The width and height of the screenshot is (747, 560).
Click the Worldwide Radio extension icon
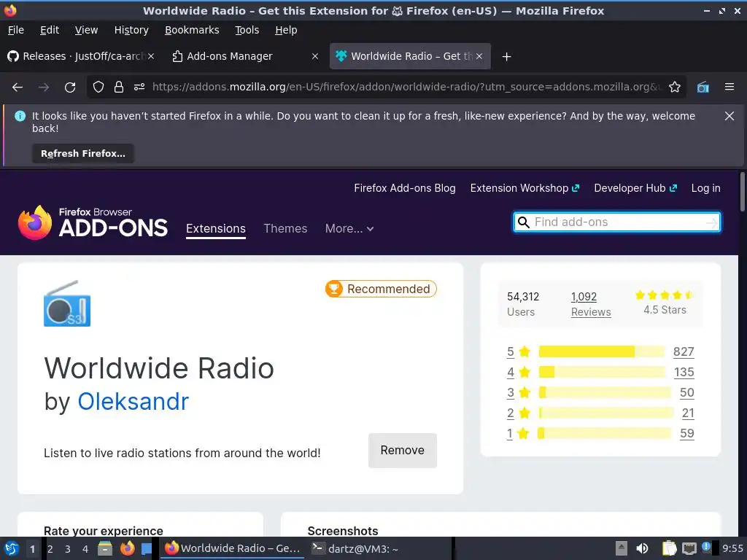click(67, 303)
